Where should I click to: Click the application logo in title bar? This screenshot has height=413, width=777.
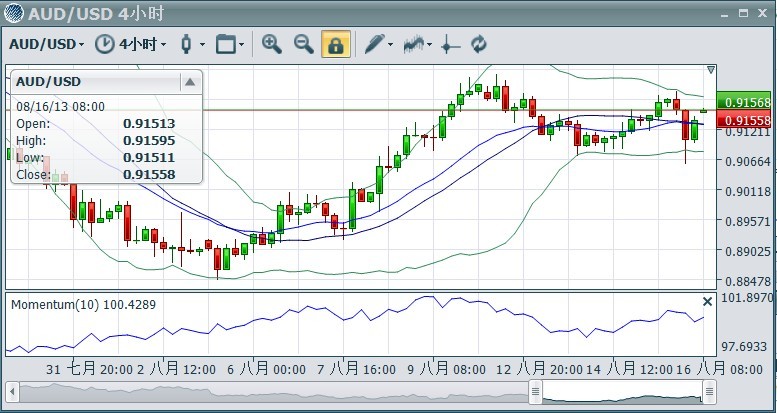click(13, 13)
